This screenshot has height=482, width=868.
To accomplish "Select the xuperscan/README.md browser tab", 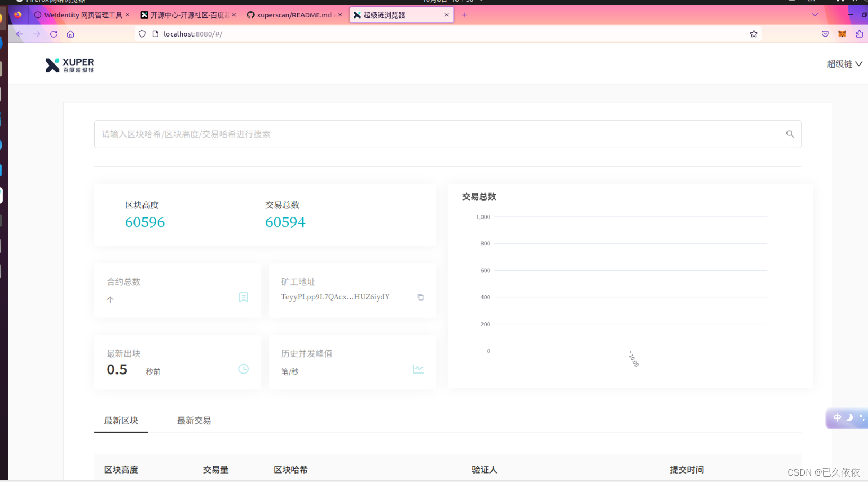I will [x=294, y=15].
